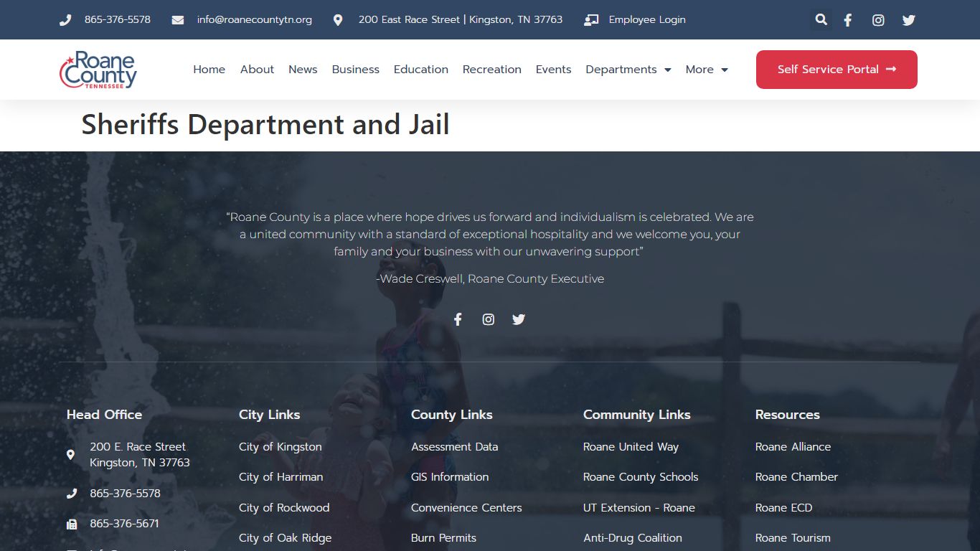
Task: Open the search icon in top bar
Action: [x=821, y=20]
